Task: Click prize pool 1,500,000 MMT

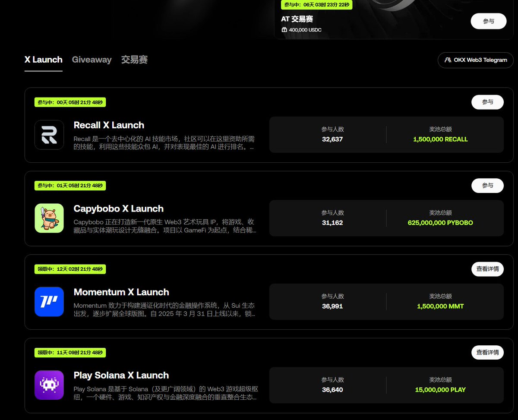Action: (440, 306)
